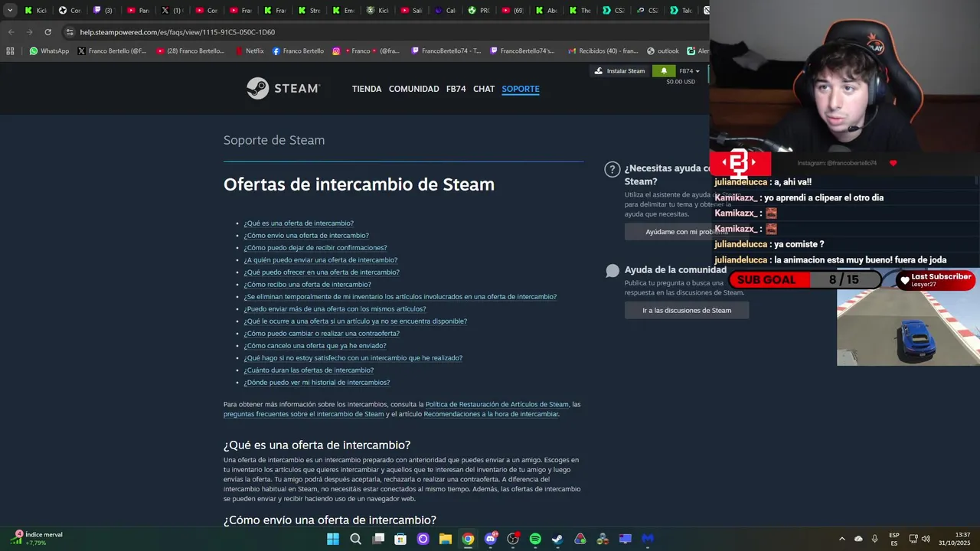
Task: Open the COMUNIDAD menu
Action: (413, 89)
